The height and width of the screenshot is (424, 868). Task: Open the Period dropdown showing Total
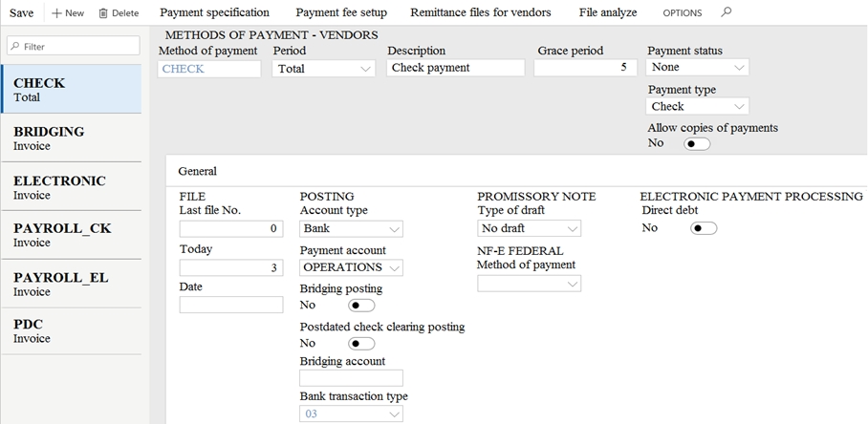[x=323, y=69]
